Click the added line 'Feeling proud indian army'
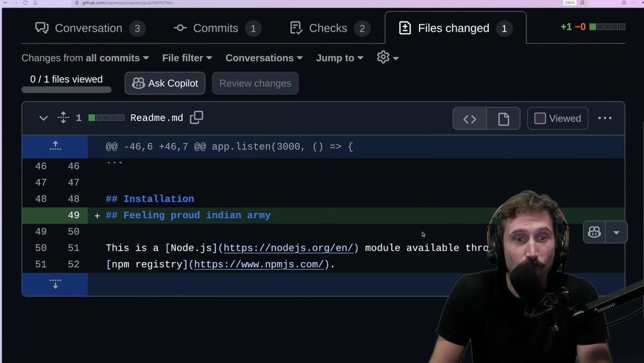 [x=197, y=216]
